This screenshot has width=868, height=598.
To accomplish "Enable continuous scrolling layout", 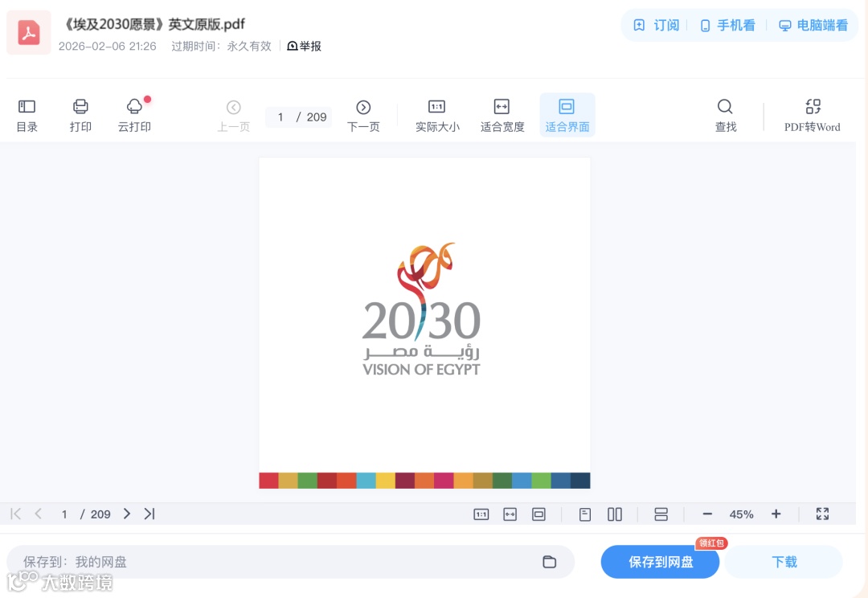I will pyautogui.click(x=661, y=514).
